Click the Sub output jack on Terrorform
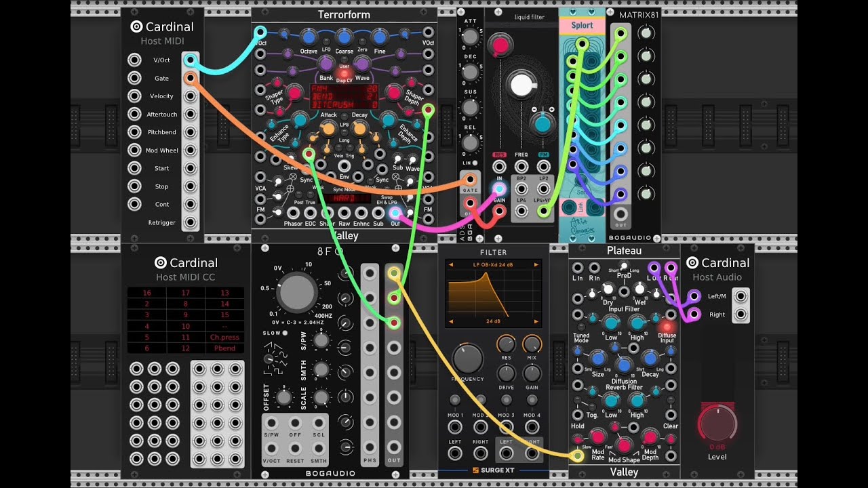 pyautogui.click(x=378, y=213)
